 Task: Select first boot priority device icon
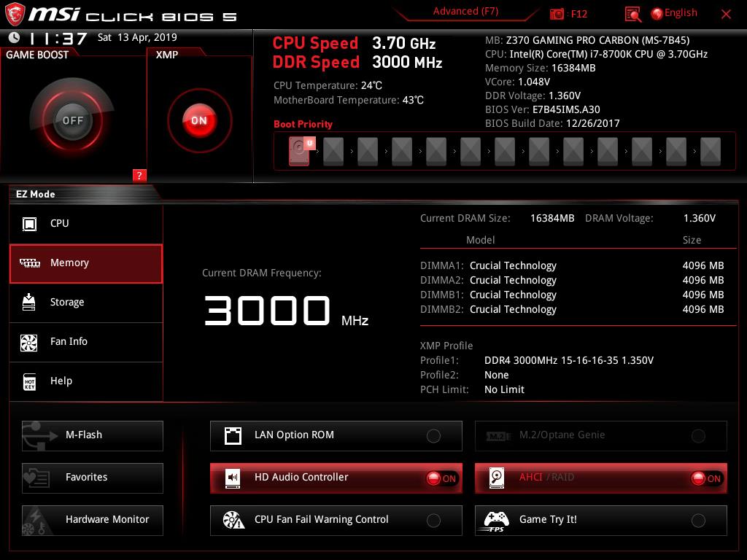click(299, 151)
